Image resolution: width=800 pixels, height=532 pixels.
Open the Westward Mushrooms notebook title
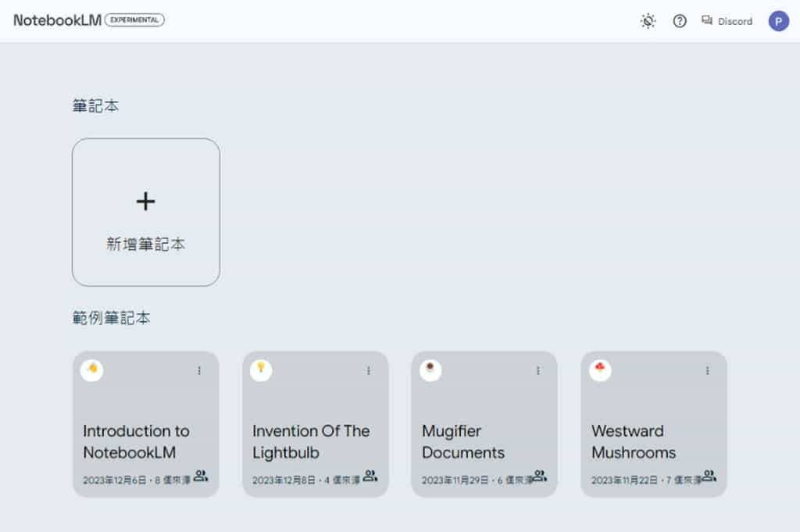tap(633, 441)
